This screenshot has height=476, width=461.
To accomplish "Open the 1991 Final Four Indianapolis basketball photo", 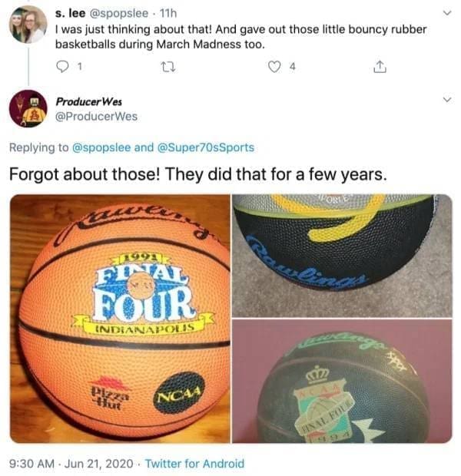I will pos(120,319).
